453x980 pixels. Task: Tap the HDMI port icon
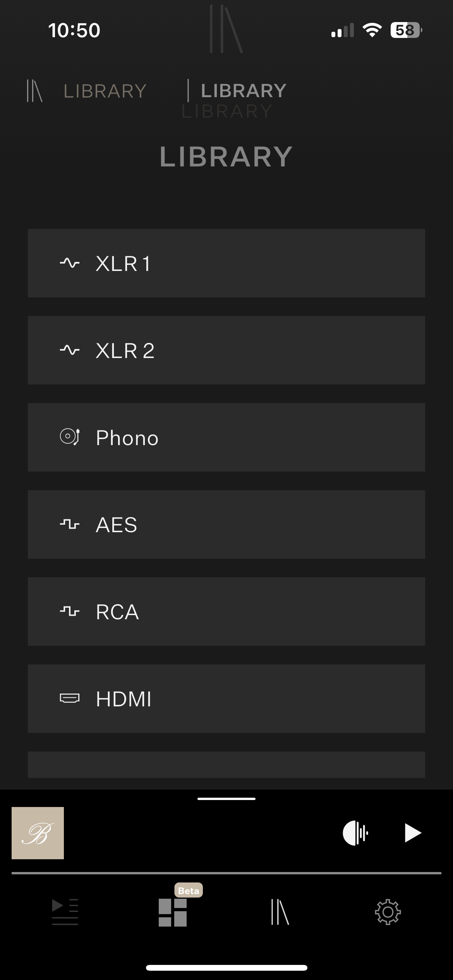point(70,699)
